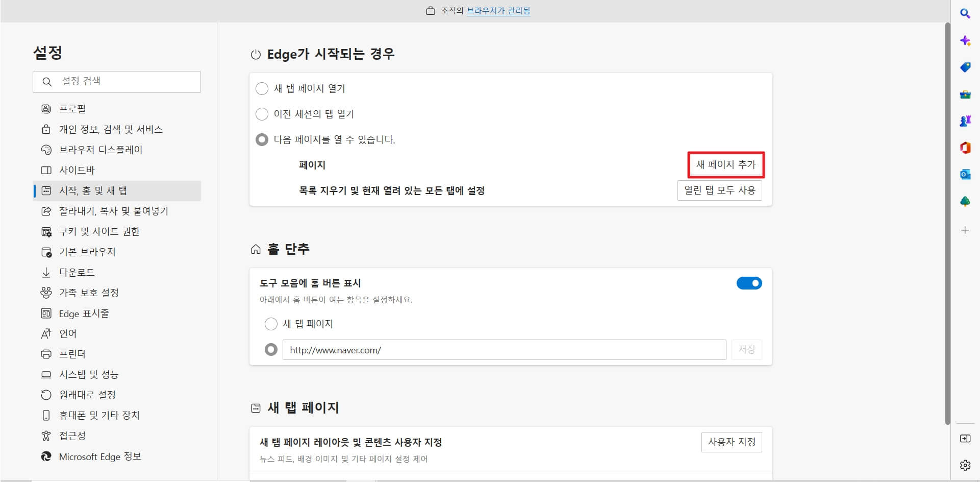Toggle 도구 모음에 홈 버튼 표시 switch
Screen dimensions: 980x482
(749, 283)
